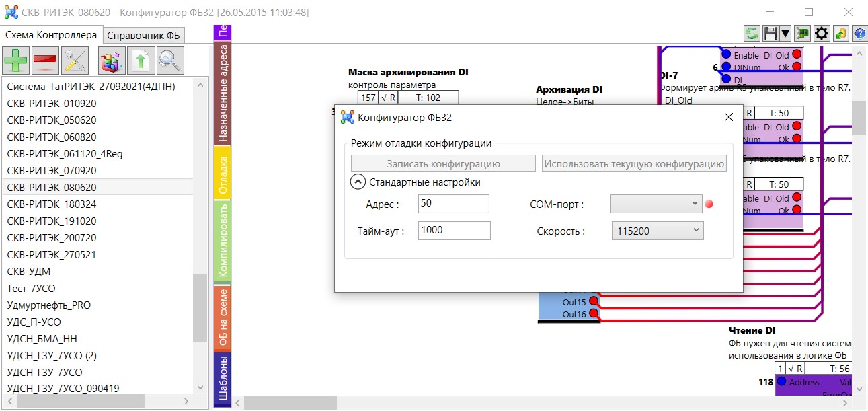Open the arrow dropdown beside the save icon

(x=785, y=33)
